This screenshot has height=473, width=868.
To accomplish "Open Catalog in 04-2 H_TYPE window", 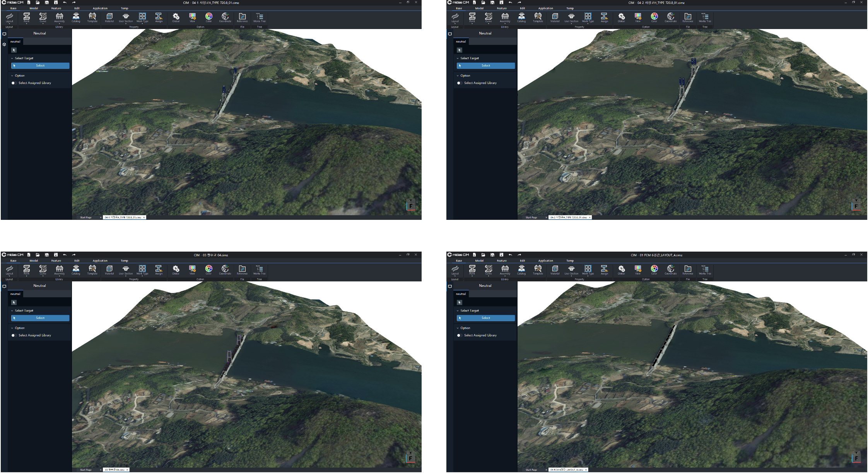I will [521, 17].
